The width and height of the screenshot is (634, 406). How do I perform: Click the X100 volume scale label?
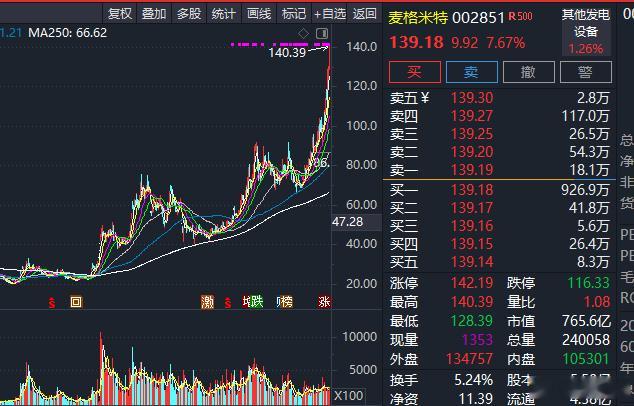349,395
